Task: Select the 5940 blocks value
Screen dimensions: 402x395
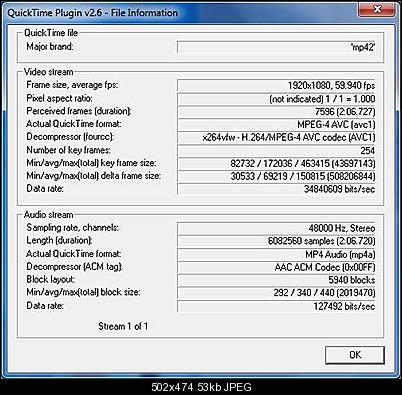Action: [x=276, y=280]
